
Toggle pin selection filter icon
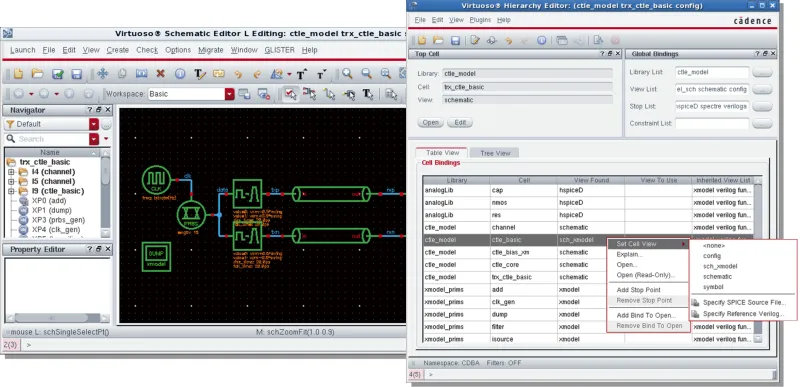point(348,94)
